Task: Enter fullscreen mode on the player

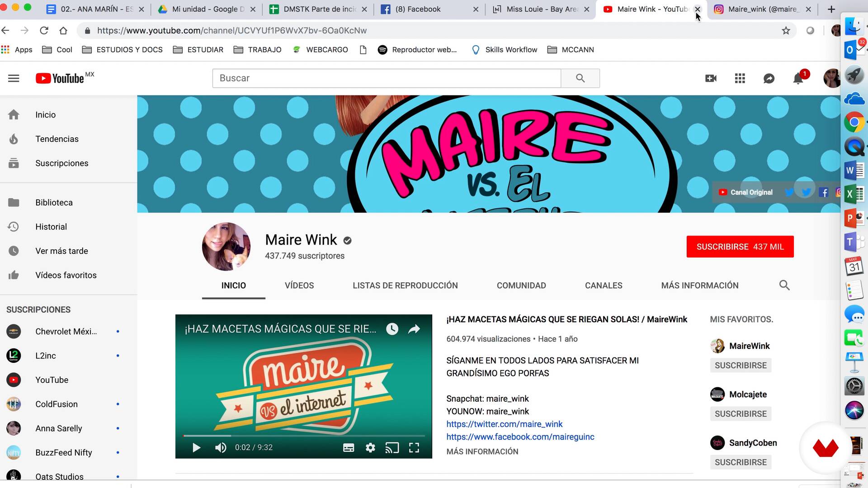Action: click(414, 447)
